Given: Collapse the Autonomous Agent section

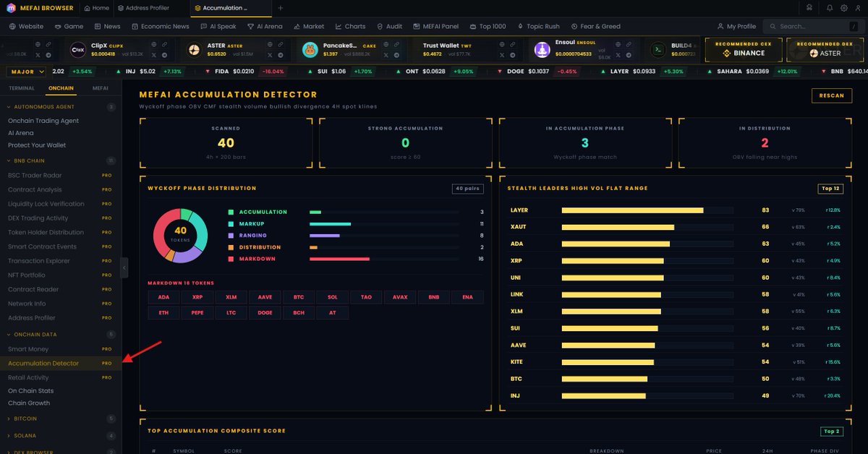Looking at the screenshot, I should (x=61, y=106).
